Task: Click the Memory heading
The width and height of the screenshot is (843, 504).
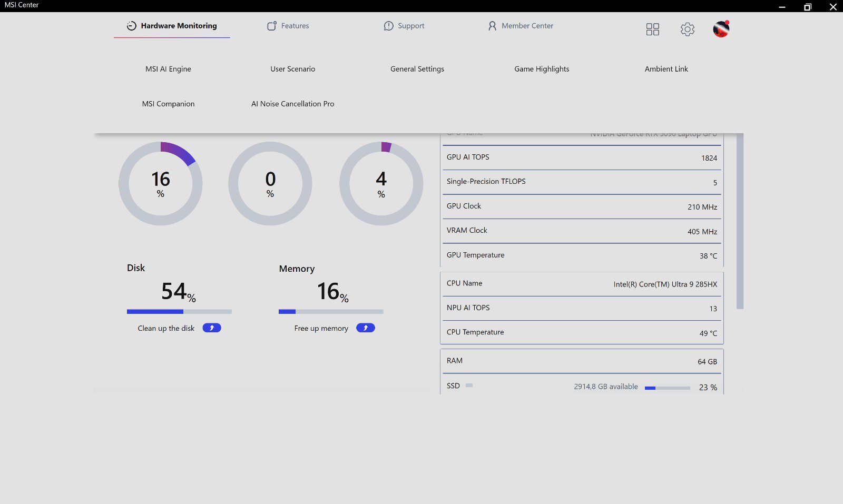Action: point(297,269)
